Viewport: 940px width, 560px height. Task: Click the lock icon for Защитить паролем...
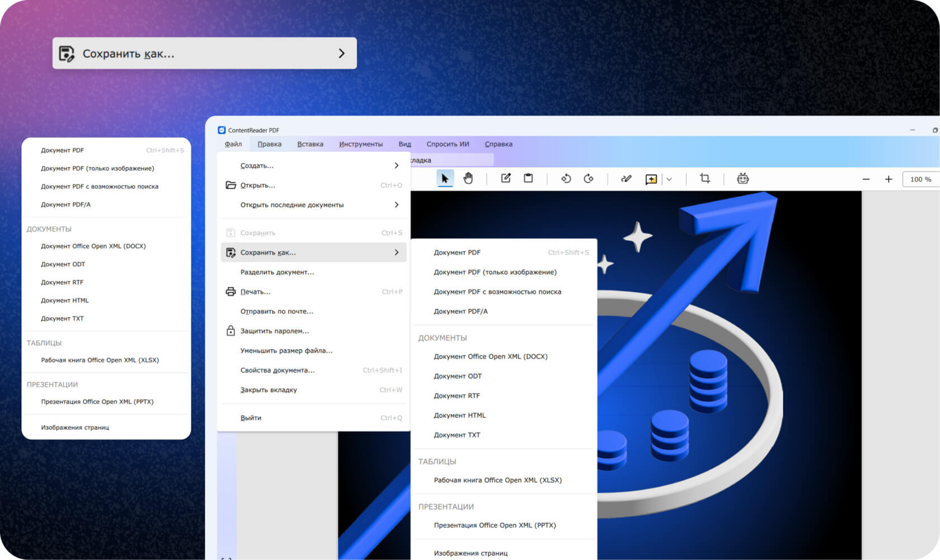pos(231,331)
